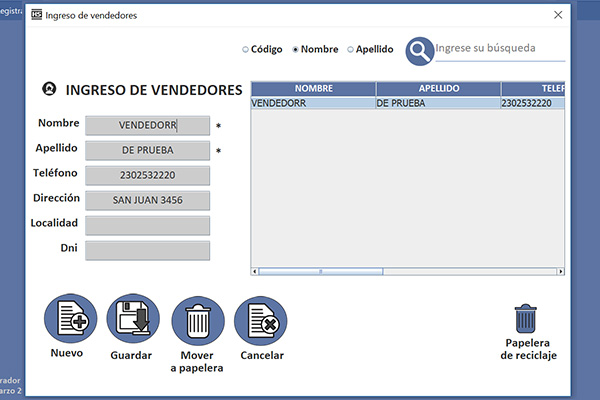The width and height of the screenshot is (600, 400).
Task: Sort by the NOMBRE column header
Action: pos(313,89)
